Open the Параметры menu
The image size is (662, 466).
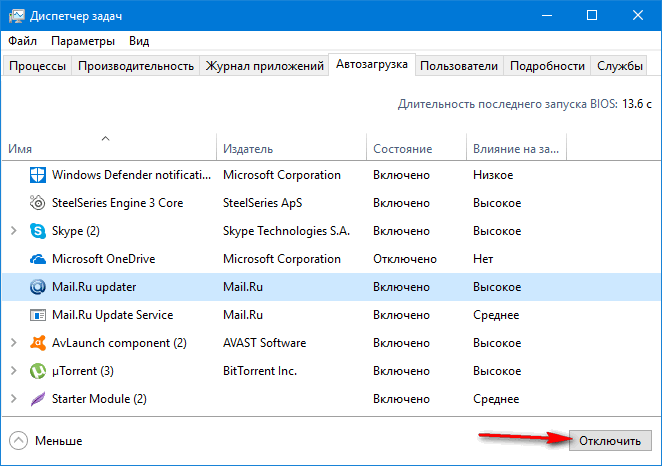(x=83, y=41)
